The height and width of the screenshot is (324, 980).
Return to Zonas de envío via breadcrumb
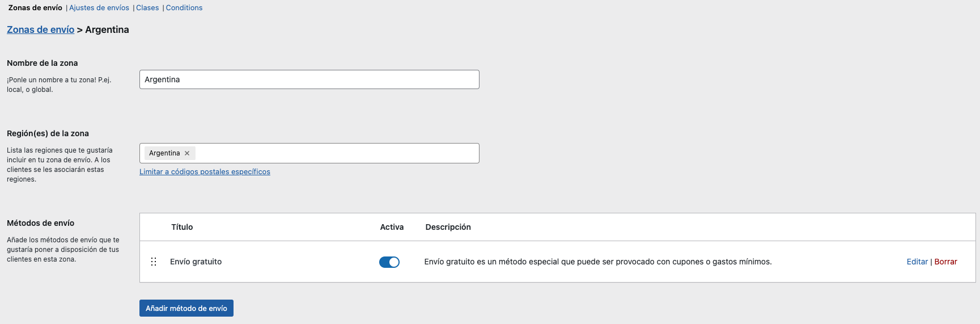tap(40, 30)
